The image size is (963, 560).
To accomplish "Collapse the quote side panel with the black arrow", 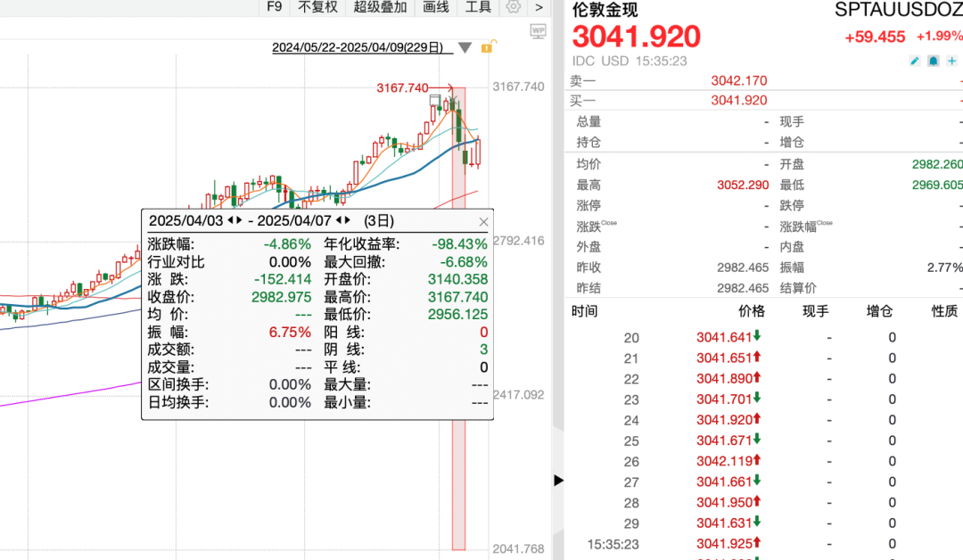I will [558, 480].
